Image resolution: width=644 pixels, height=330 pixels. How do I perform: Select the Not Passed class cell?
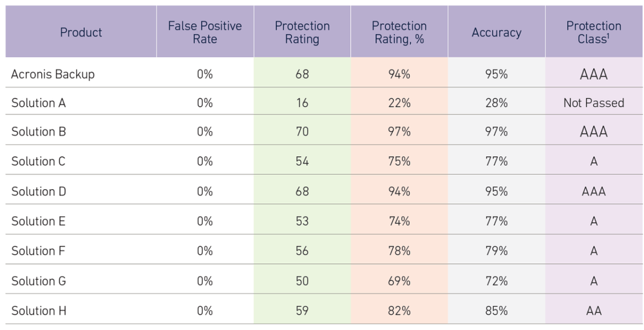point(594,103)
